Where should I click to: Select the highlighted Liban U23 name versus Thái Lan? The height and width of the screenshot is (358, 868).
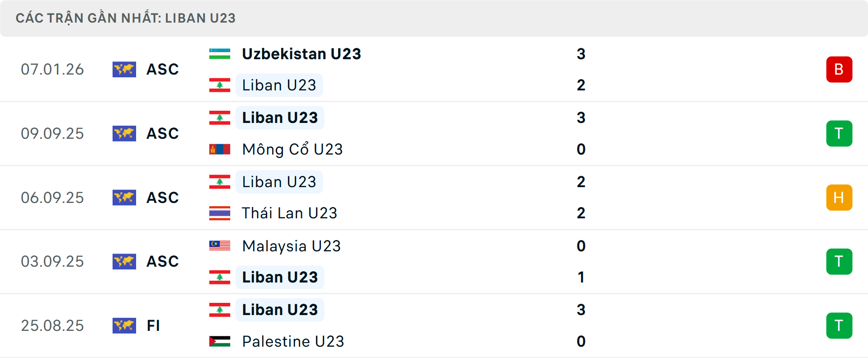click(x=279, y=182)
